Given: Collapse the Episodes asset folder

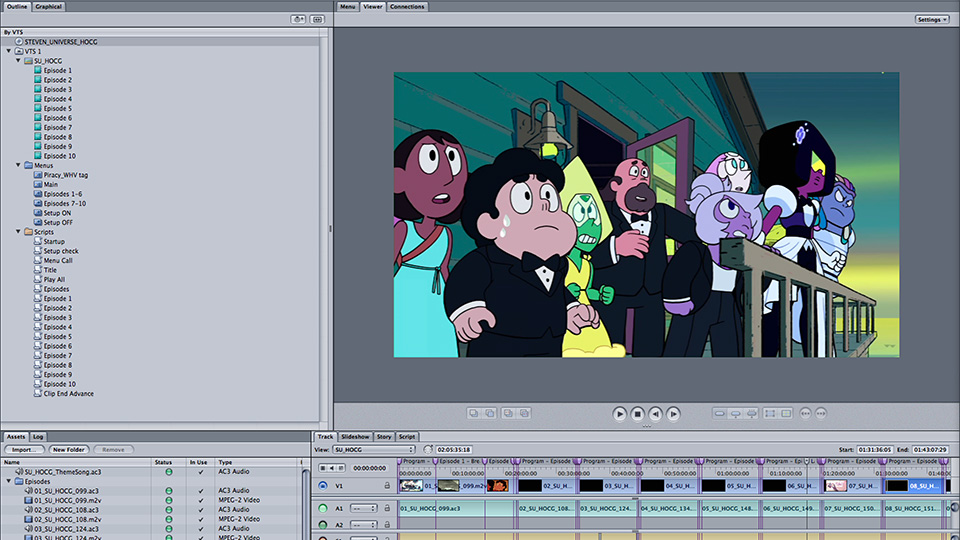Looking at the screenshot, I should (9, 481).
